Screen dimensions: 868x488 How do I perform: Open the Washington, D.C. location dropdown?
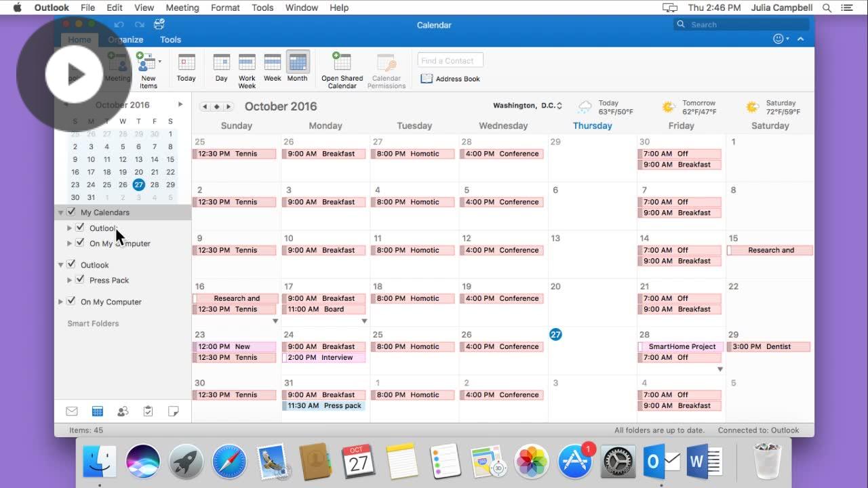[528, 106]
